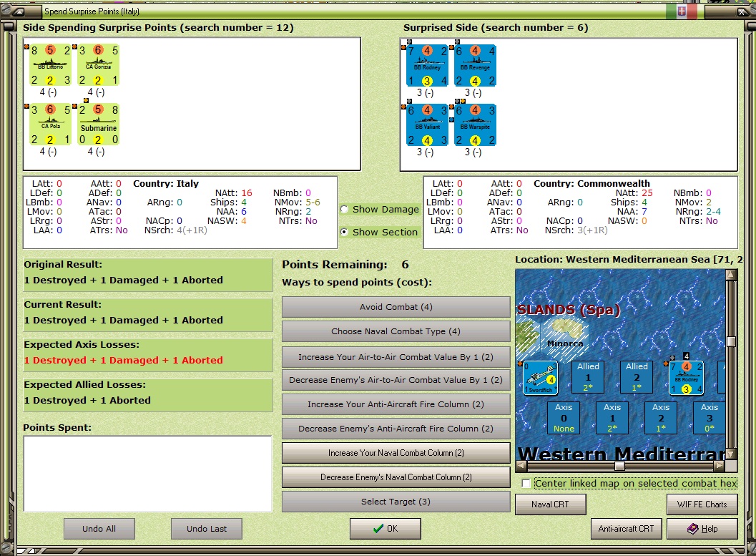Open the window system menu icon
Viewport: 756px width, 556px height.
click(19, 11)
